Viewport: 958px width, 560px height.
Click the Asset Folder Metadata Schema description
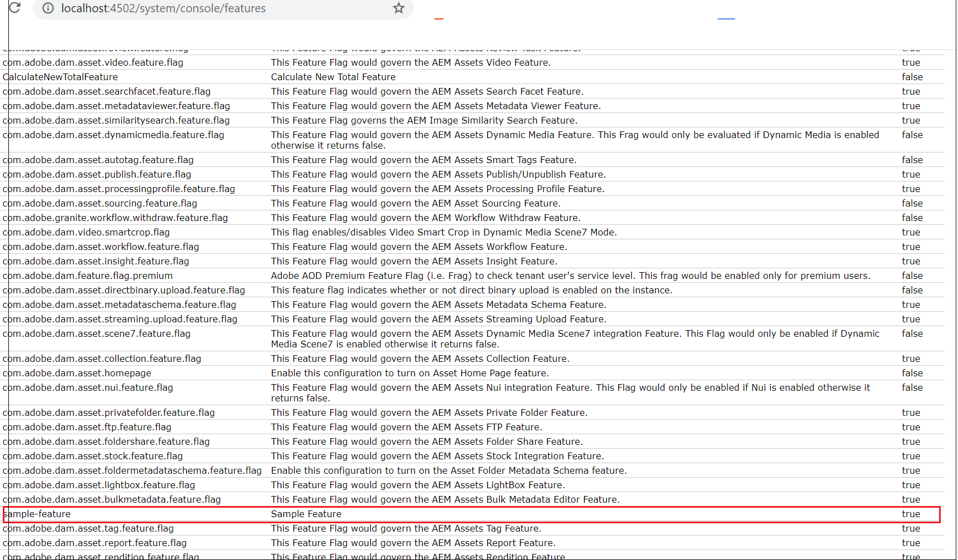pos(449,470)
